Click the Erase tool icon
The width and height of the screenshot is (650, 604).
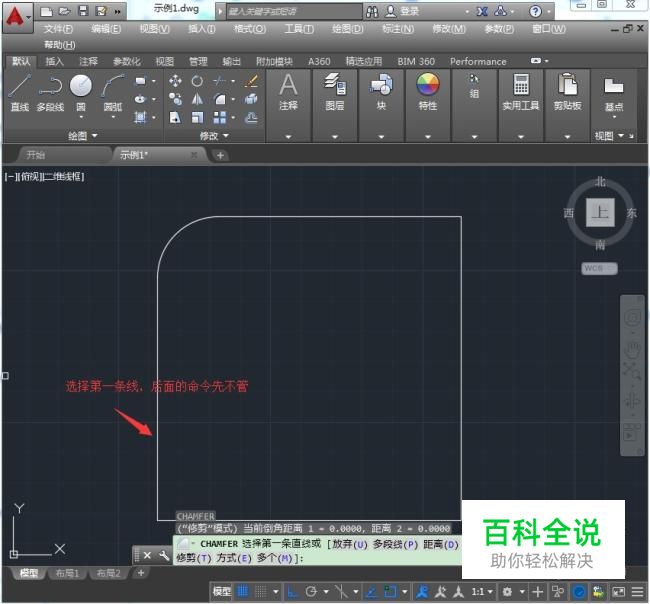[x=251, y=80]
